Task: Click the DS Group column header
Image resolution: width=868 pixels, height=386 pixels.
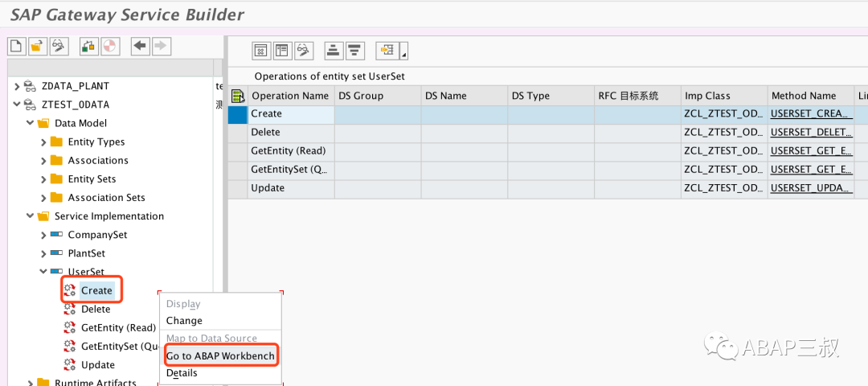Action: [x=378, y=96]
